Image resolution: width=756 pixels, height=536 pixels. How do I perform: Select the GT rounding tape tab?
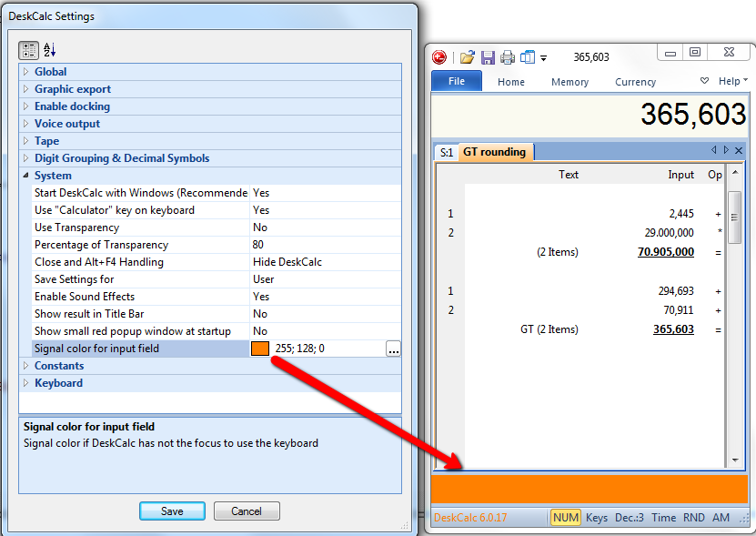point(495,152)
